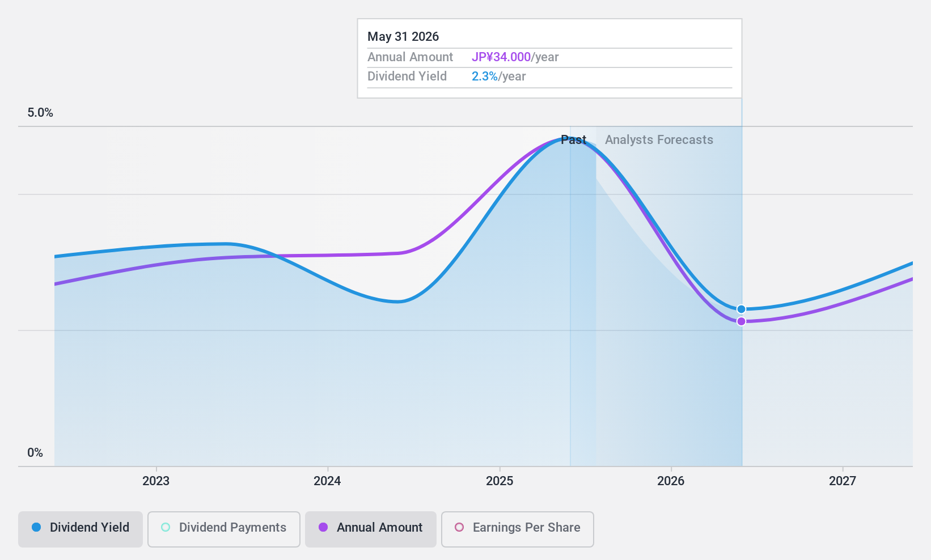Click the 2023 x-axis label

156,481
